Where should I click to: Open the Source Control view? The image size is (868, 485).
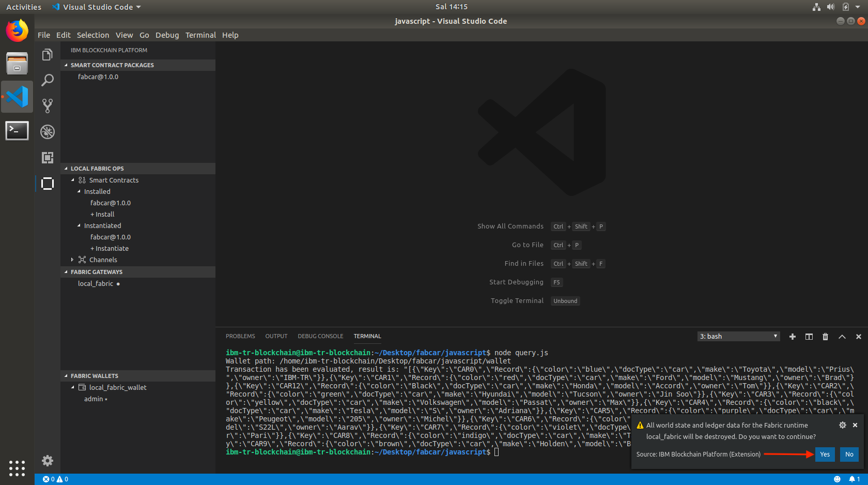point(47,106)
